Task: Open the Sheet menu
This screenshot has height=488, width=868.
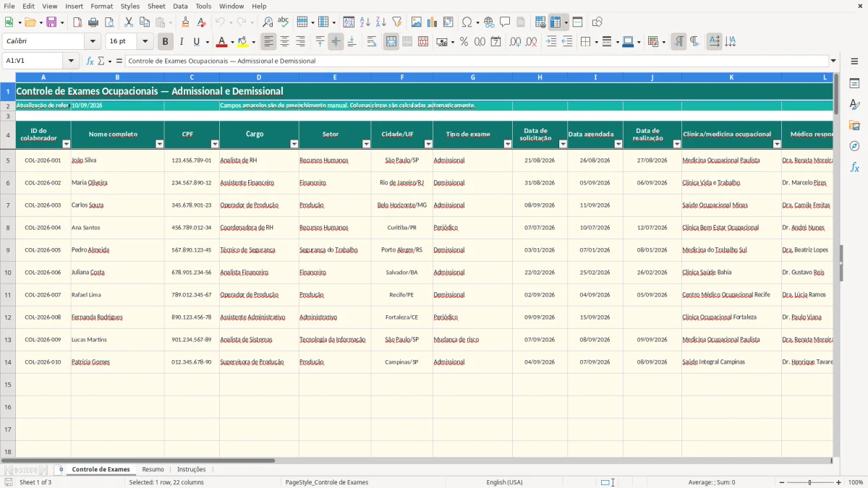Action: (x=156, y=6)
